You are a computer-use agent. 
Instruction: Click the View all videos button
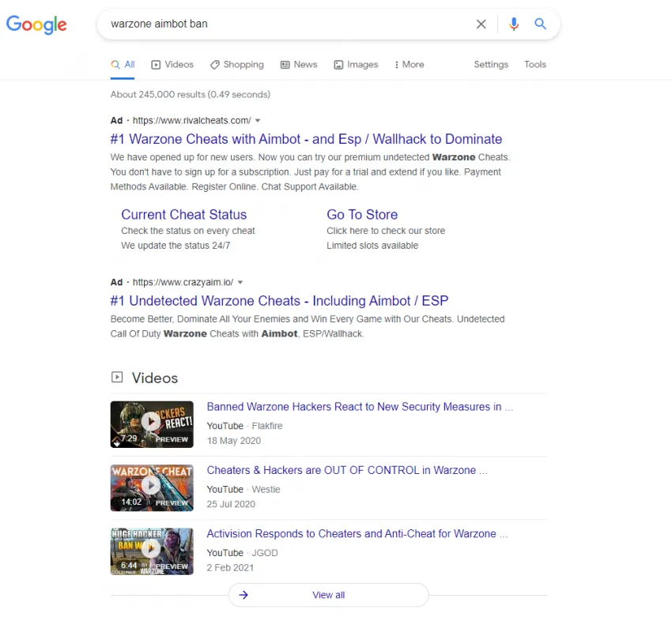(x=328, y=595)
